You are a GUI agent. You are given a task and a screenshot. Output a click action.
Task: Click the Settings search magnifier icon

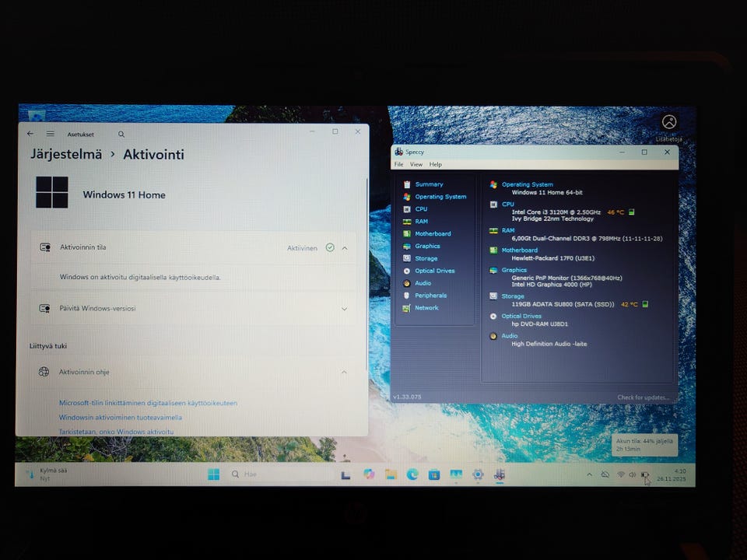pyautogui.click(x=121, y=135)
